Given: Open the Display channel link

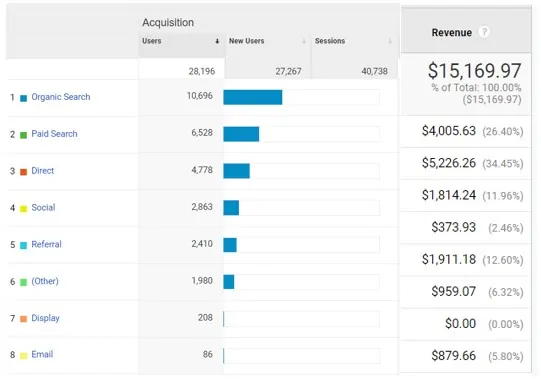Looking at the screenshot, I should 45,318.
